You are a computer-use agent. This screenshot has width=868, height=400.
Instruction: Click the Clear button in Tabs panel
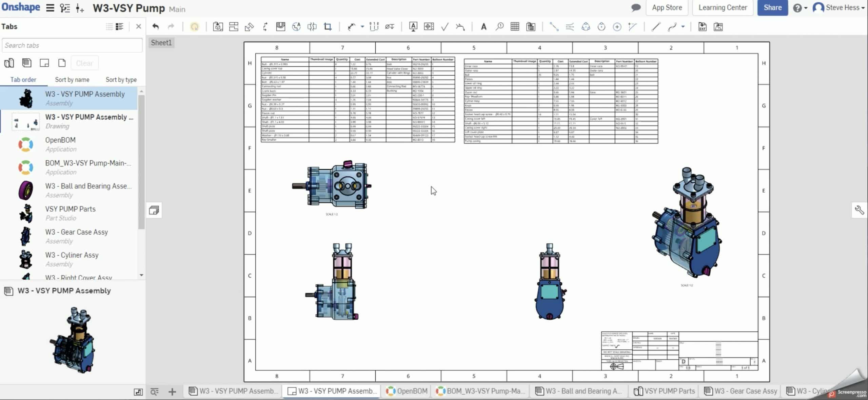coord(85,62)
